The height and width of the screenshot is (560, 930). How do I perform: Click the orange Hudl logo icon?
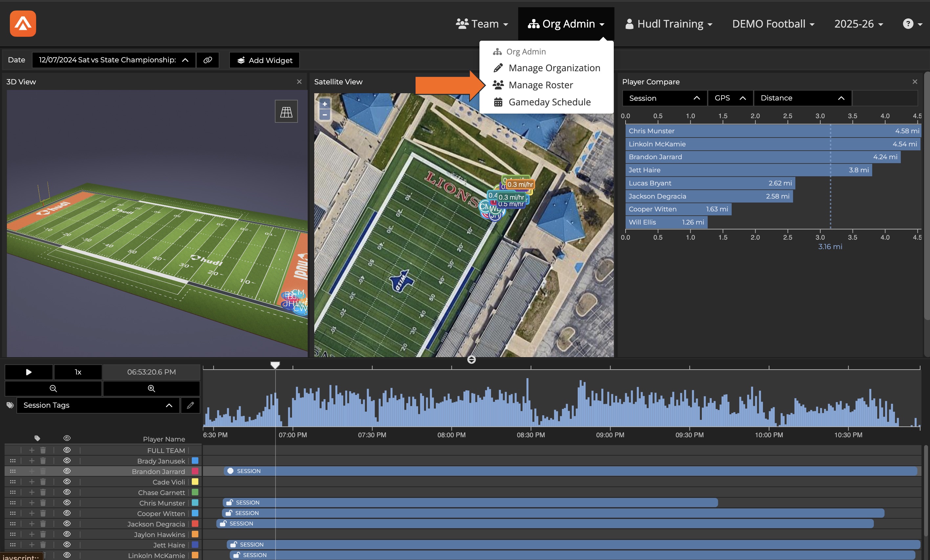[23, 23]
